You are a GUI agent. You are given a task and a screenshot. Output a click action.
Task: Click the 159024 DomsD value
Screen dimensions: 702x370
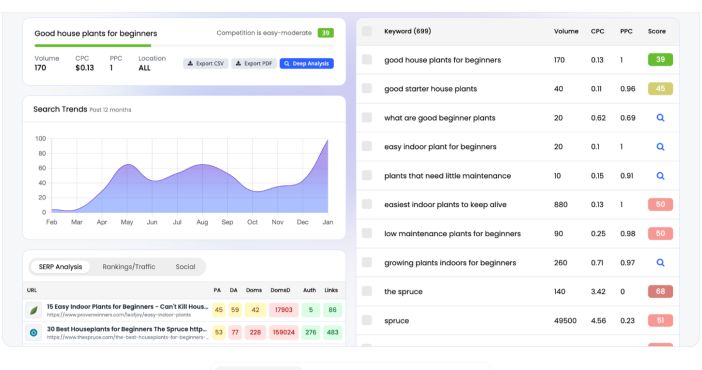click(x=283, y=332)
